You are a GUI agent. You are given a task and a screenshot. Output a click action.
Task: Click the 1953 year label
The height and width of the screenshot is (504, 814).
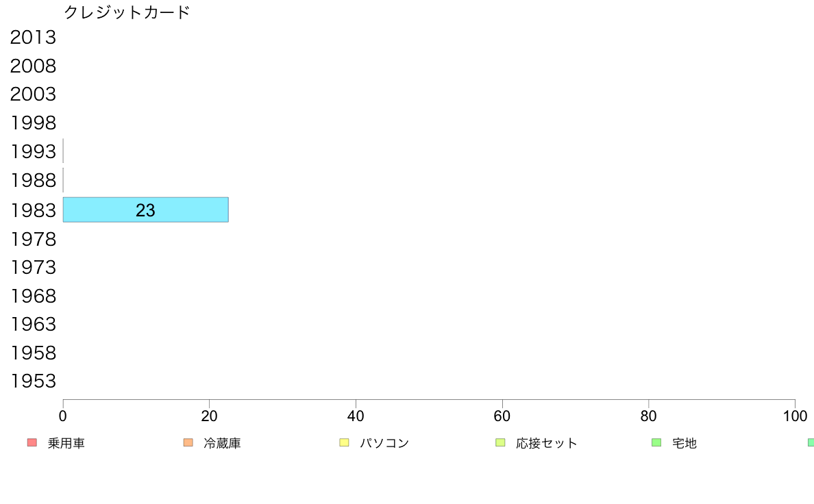33,381
